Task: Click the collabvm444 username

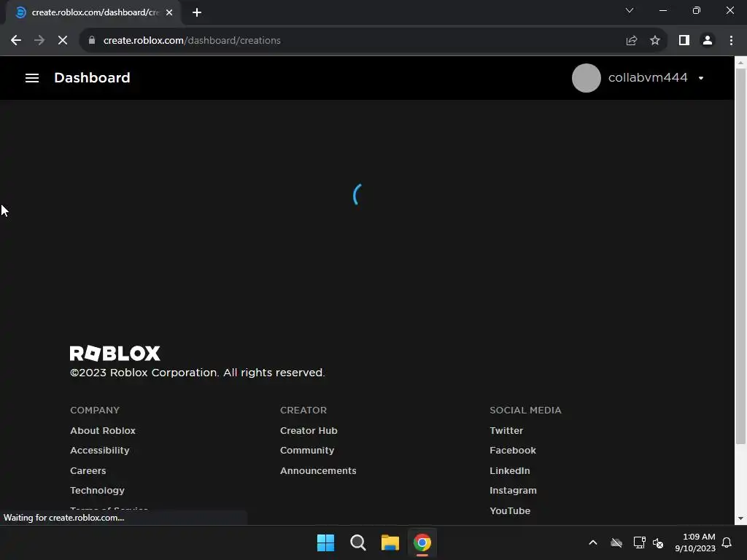Action: click(x=648, y=77)
